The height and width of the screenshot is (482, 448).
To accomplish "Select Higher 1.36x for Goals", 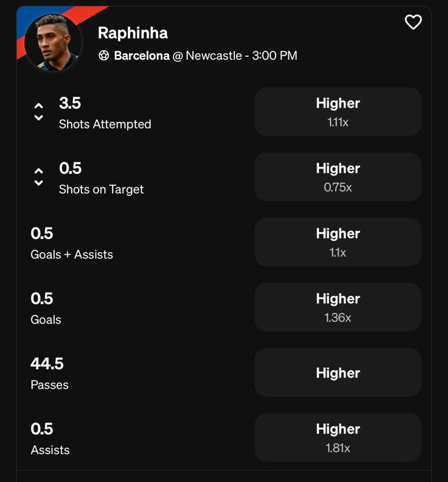I will coord(338,307).
